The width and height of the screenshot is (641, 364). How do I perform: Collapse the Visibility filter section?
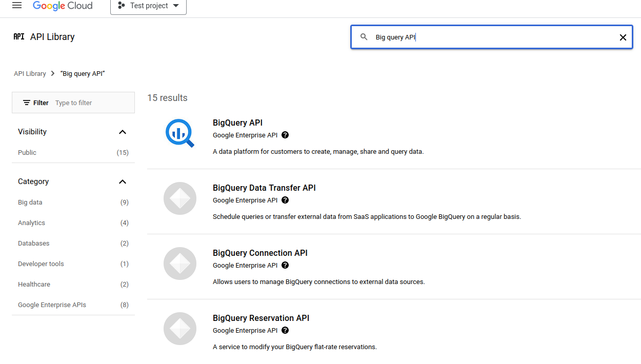(x=122, y=132)
